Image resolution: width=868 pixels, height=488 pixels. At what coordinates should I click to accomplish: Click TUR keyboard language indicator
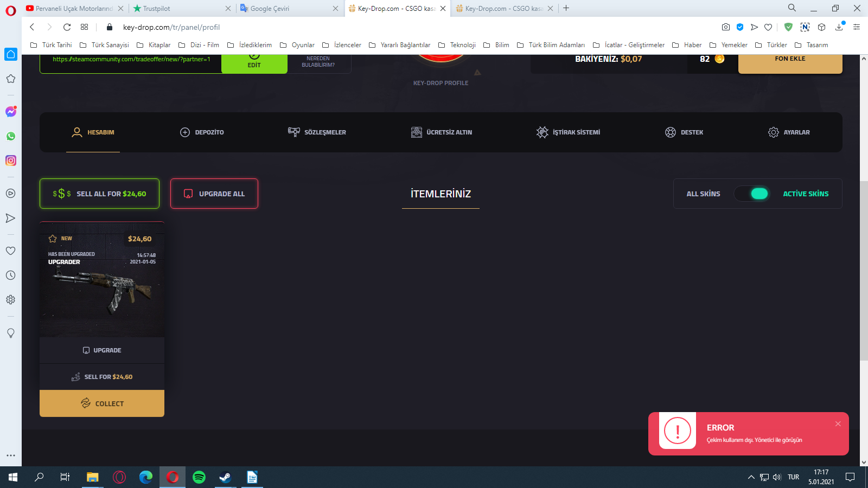click(794, 477)
